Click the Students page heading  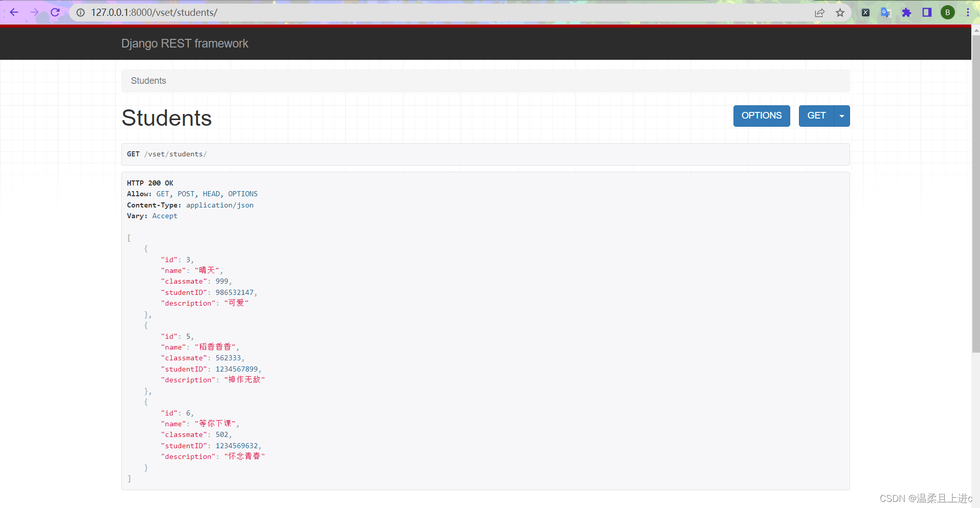[167, 118]
